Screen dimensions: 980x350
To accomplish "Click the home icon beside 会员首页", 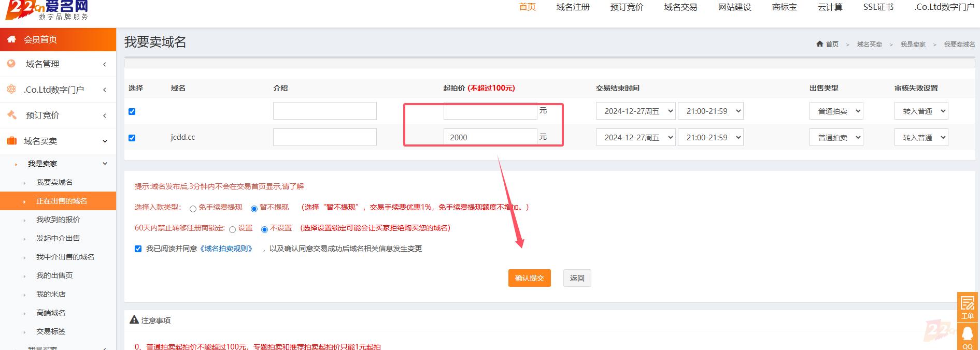I will click(x=11, y=39).
